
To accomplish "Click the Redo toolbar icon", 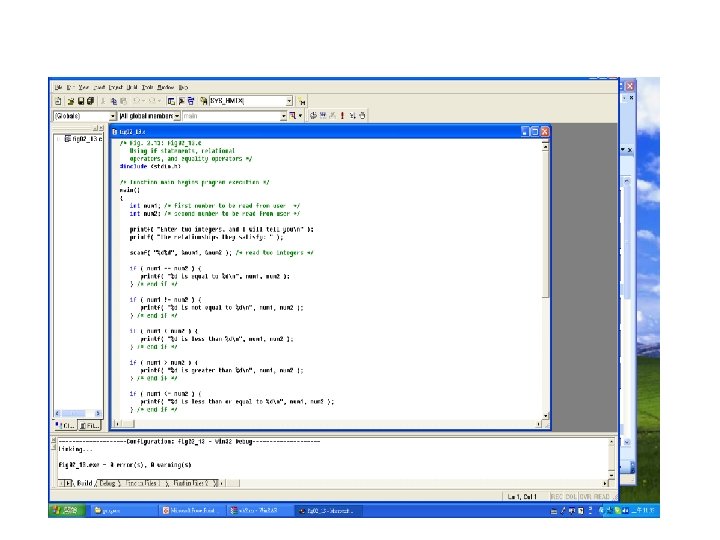I will click(152, 101).
